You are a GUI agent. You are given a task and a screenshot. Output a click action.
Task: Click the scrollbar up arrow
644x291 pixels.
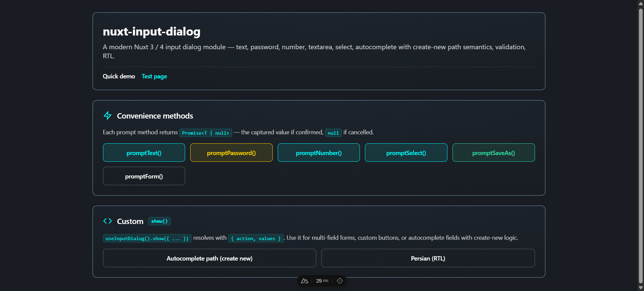pos(641,4)
